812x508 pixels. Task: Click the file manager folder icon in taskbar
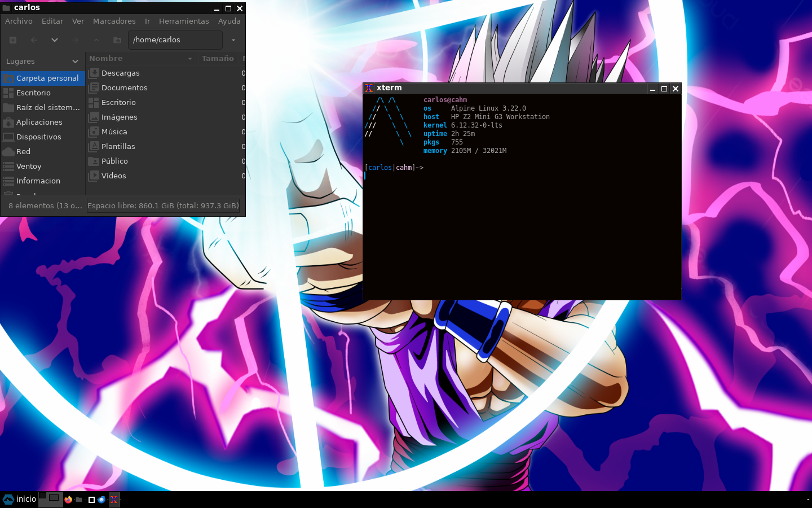click(x=79, y=500)
